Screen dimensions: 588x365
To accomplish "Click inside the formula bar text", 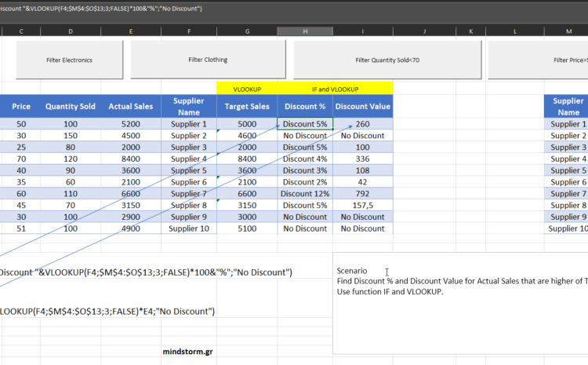I will 101,9.
